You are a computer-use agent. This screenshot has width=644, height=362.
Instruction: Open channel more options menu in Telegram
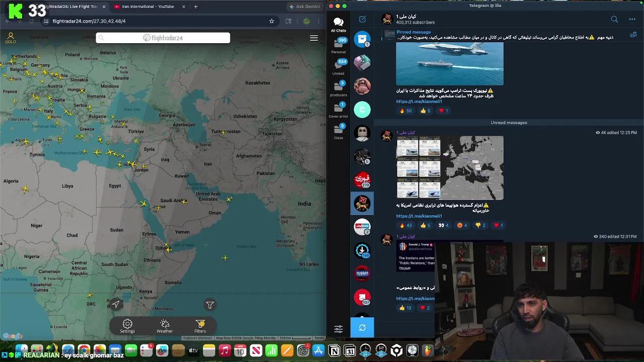click(x=632, y=19)
